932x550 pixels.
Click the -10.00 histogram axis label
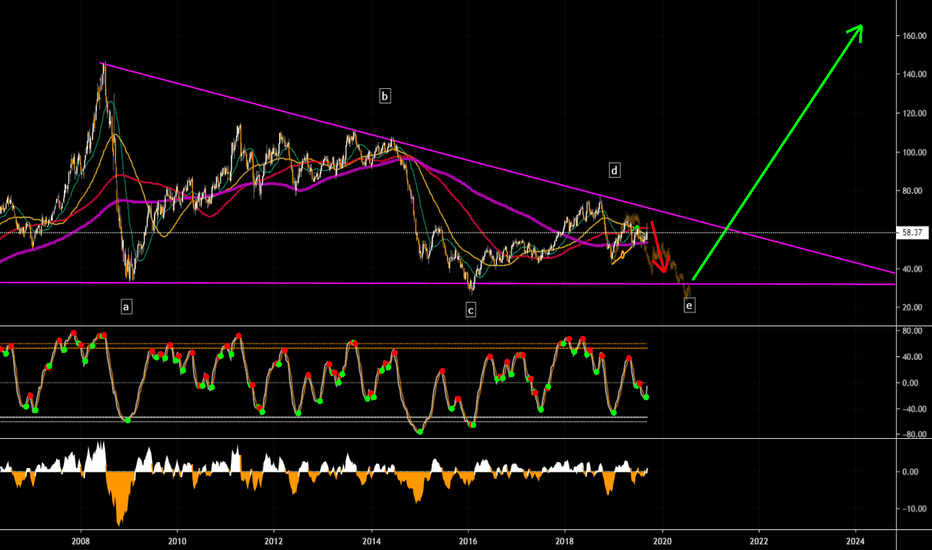914,509
